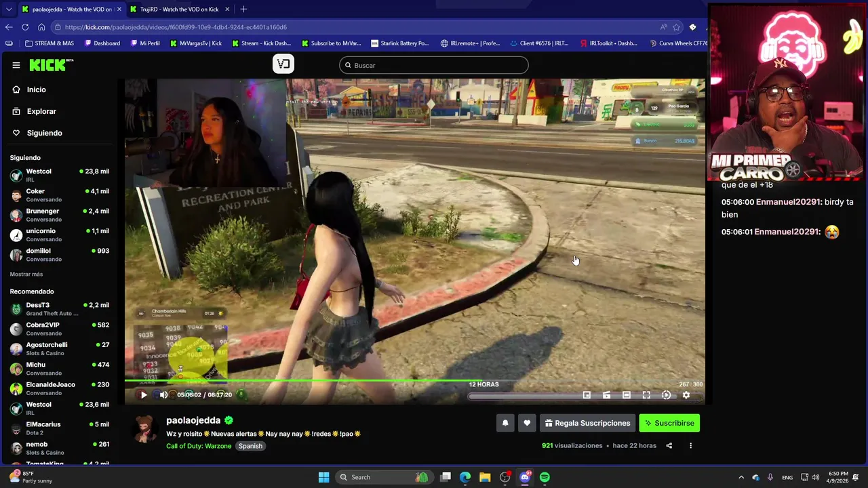The width and height of the screenshot is (868, 488).
Task: Open File Explorer from taskbar
Action: click(x=485, y=477)
